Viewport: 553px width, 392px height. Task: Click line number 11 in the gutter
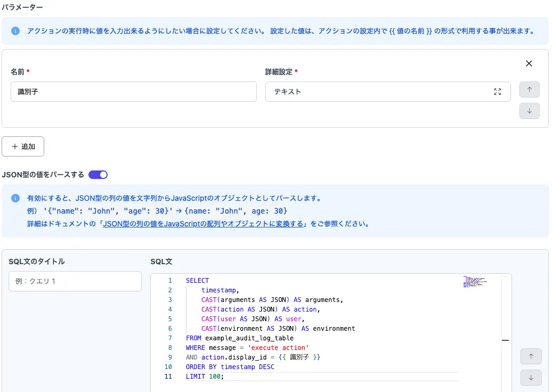(x=168, y=376)
